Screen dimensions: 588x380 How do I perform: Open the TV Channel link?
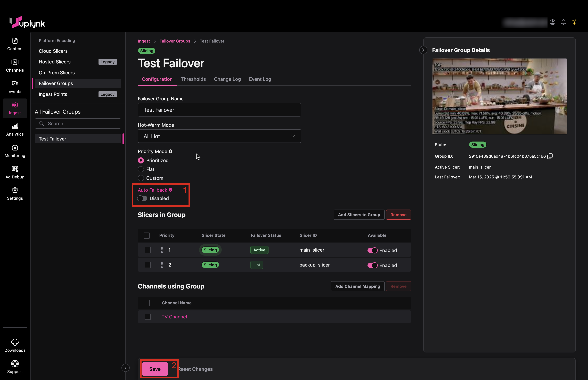[174, 317]
